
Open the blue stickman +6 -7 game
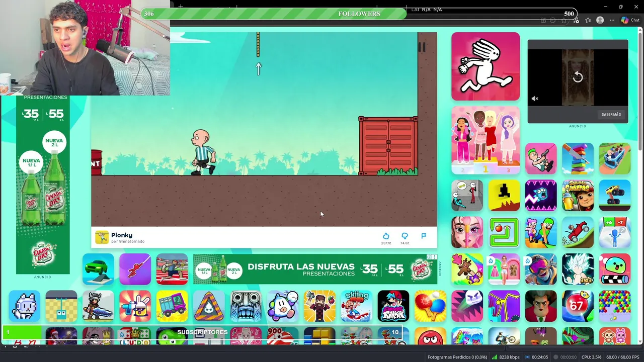[x=615, y=232]
